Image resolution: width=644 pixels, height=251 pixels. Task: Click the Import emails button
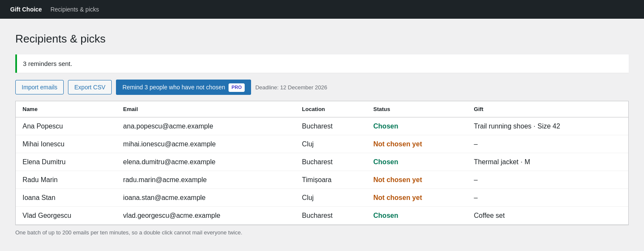click(40, 87)
